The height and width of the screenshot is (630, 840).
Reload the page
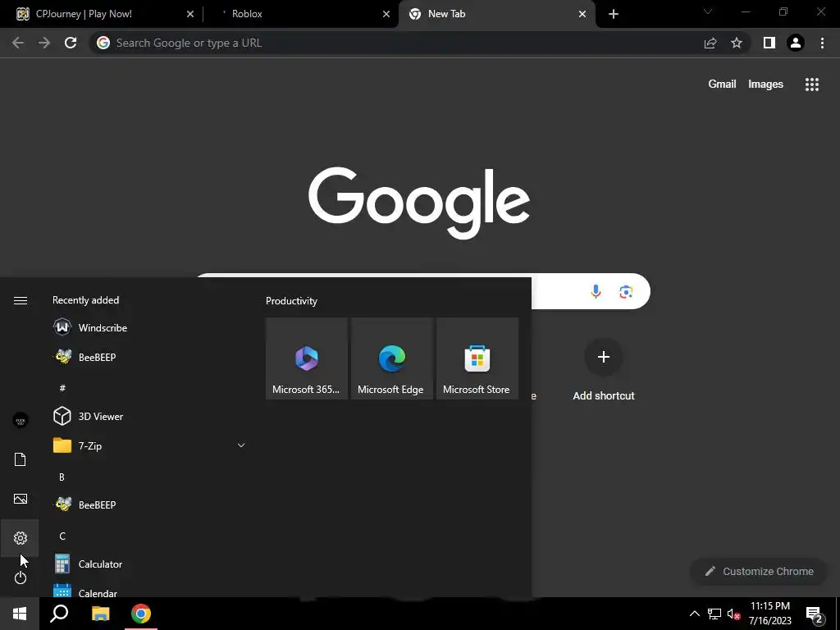click(x=71, y=43)
